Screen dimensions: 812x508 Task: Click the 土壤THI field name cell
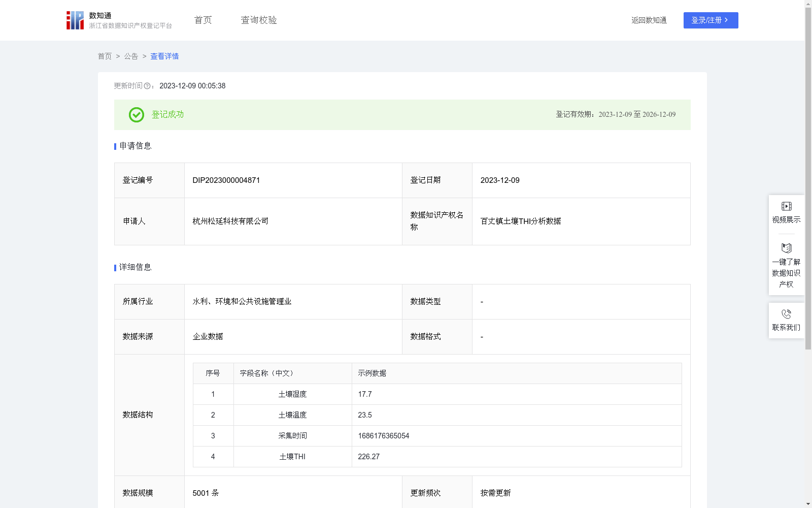[x=293, y=457]
